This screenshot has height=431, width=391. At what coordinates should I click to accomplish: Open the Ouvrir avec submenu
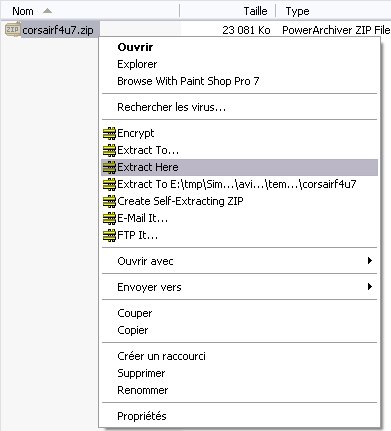(x=240, y=261)
